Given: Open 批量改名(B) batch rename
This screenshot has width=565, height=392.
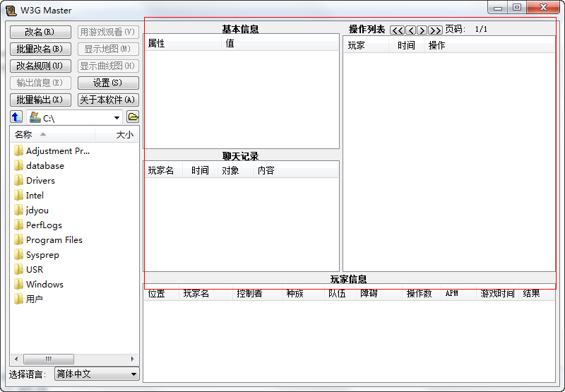Looking at the screenshot, I should [40, 49].
